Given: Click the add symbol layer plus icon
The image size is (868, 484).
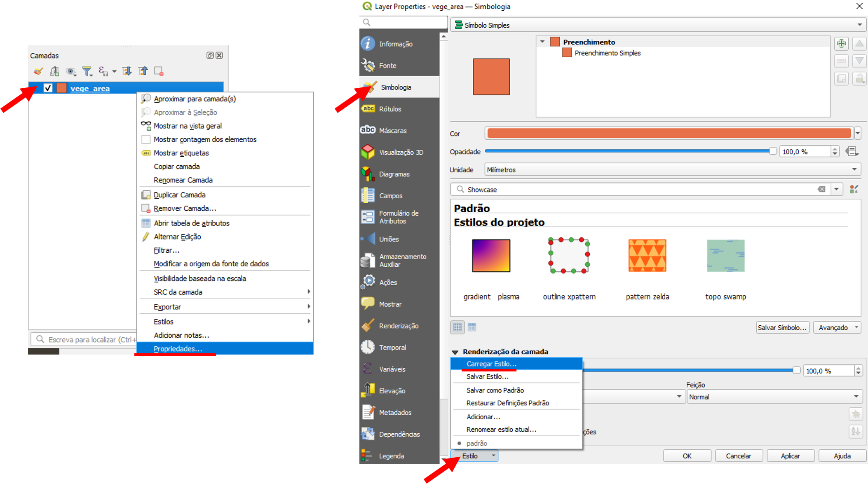Looking at the screenshot, I should pyautogui.click(x=841, y=43).
